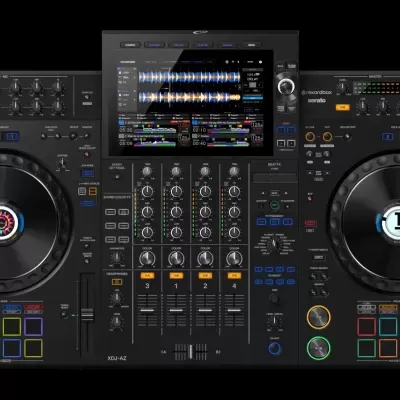The width and height of the screenshot is (400, 400).
Task: Click the orange master CUE button
Action: (342, 107)
